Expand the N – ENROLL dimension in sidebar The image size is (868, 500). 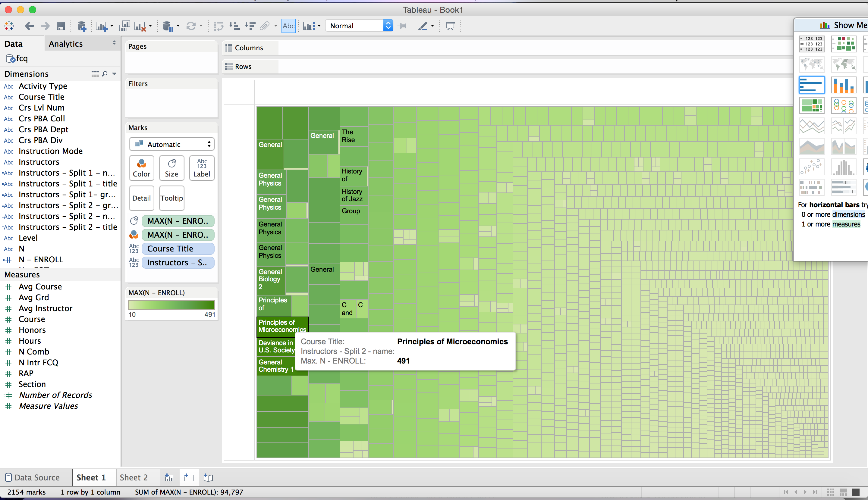coord(41,259)
